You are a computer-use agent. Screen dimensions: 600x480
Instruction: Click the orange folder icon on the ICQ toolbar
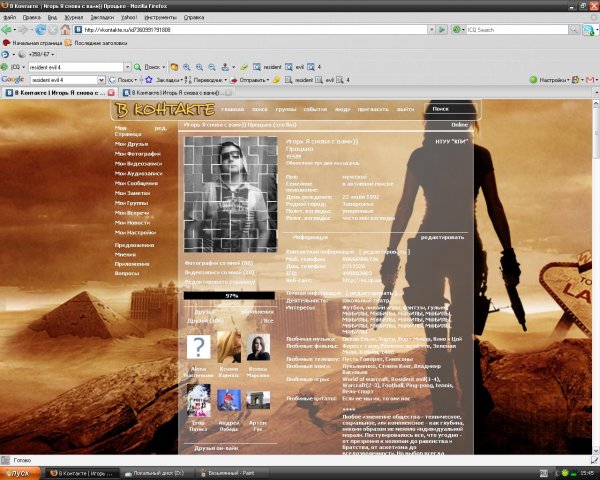pyautogui.click(x=174, y=67)
